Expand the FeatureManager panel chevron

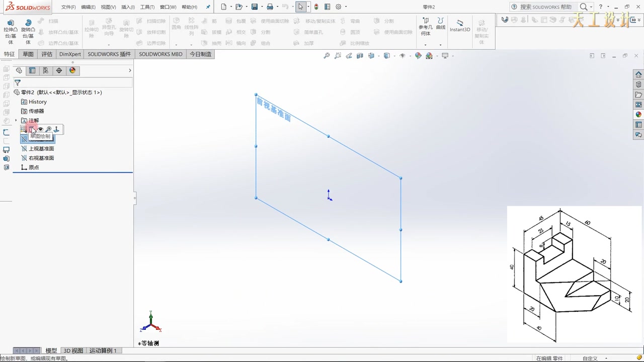[x=130, y=70]
